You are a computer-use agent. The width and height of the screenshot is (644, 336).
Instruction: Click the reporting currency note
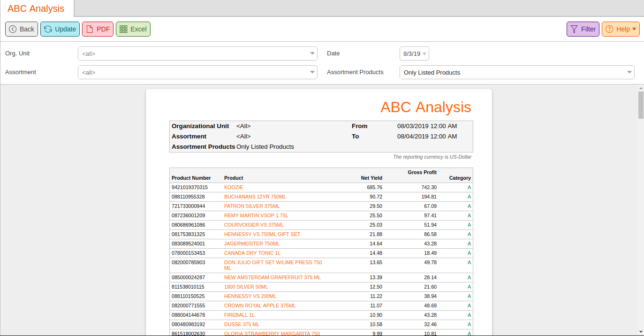[432, 157]
